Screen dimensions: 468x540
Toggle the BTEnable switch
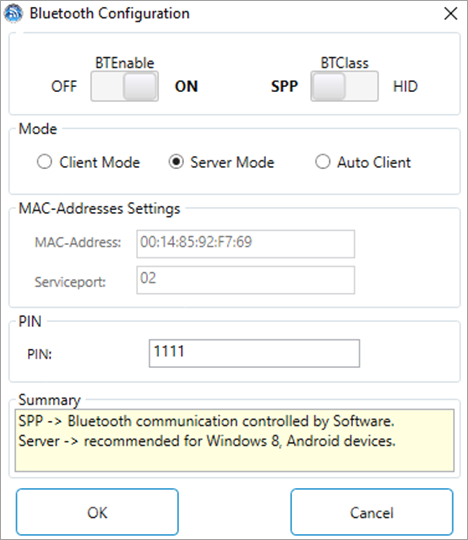(x=125, y=86)
